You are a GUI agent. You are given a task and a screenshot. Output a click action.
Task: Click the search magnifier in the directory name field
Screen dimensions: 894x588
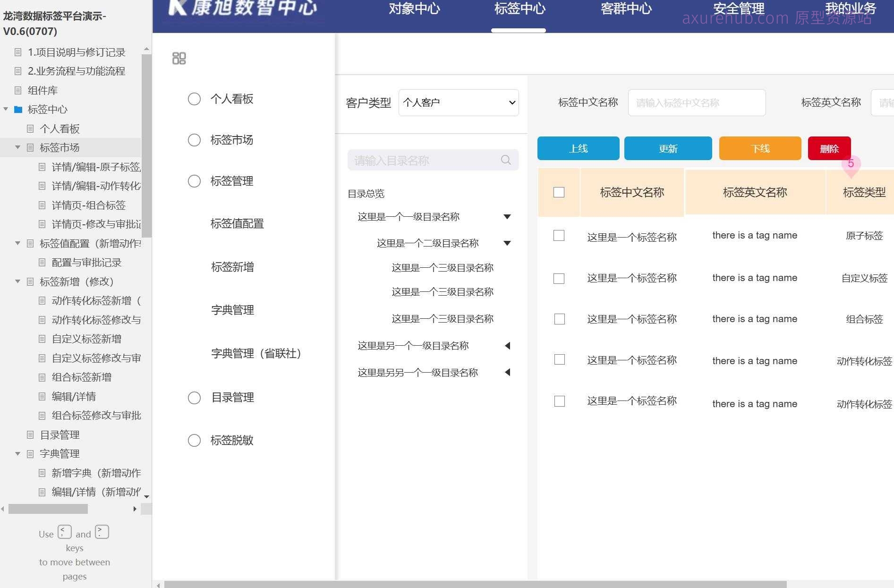coord(505,160)
